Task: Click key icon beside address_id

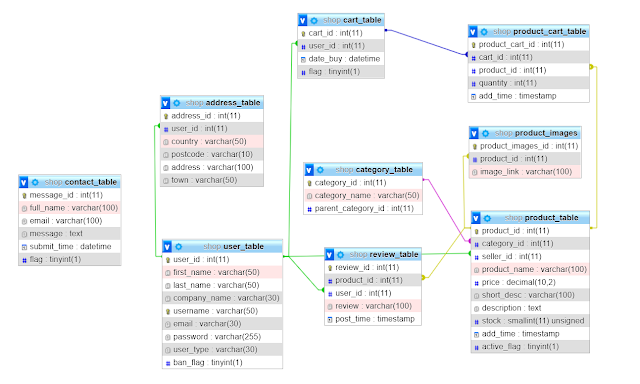Action: point(166,116)
